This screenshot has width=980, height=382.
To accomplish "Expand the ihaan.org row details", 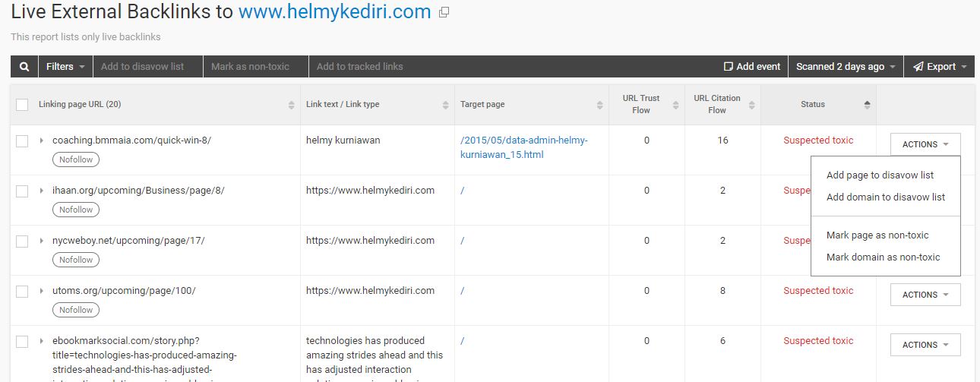I will coord(42,191).
